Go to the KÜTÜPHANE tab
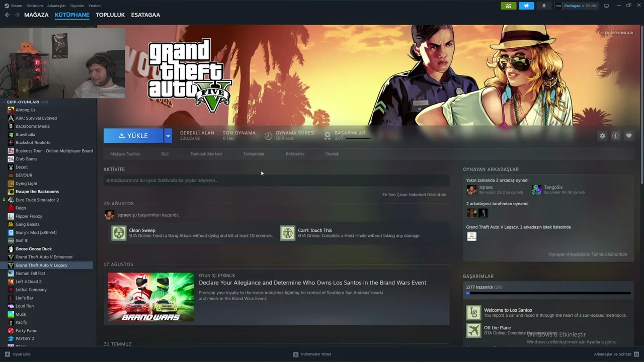This screenshot has width=644, height=362. (x=72, y=15)
